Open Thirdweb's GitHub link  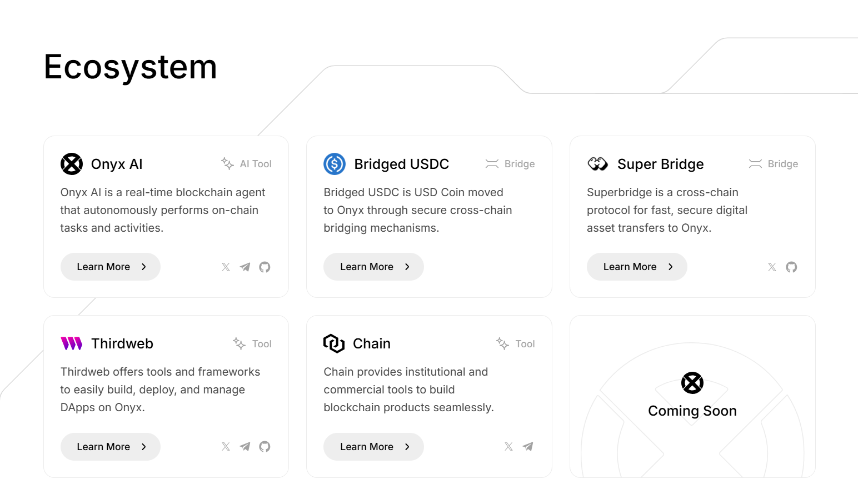[x=265, y=447]
